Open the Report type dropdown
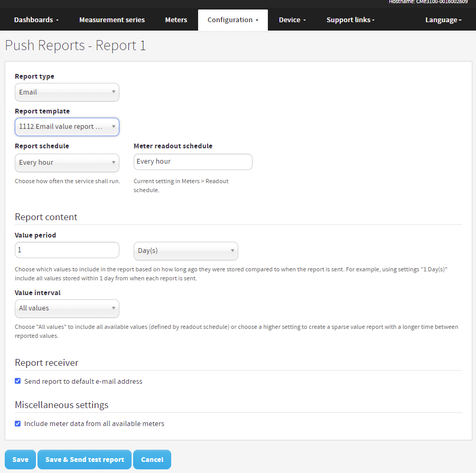This screenshot has width=476, height=473. click(x=67, y=92)
